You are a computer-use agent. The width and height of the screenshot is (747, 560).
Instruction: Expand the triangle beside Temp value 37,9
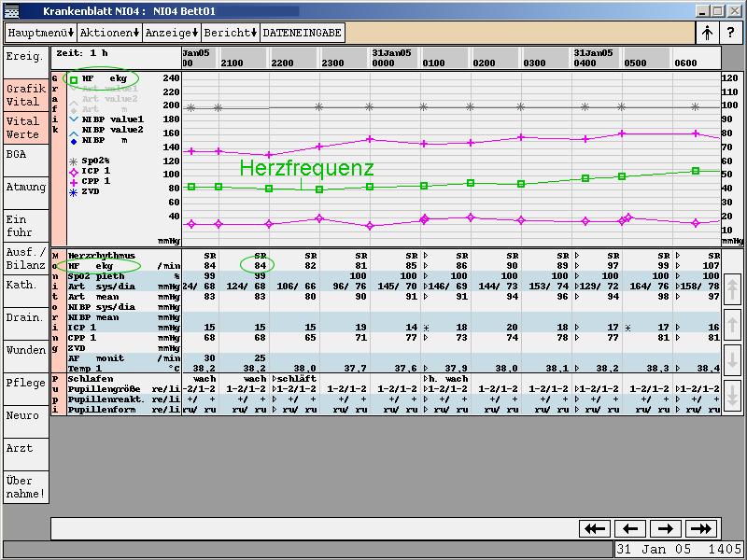tap(427, 369)
